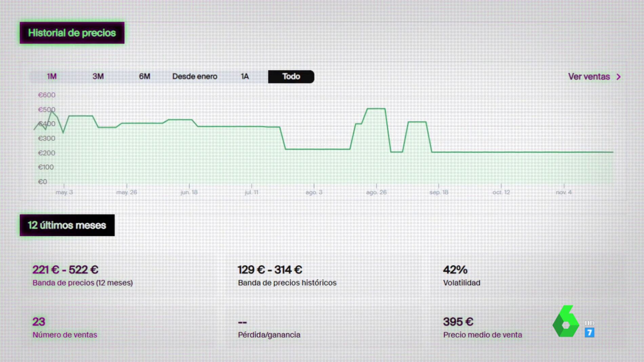644x362 pixels.
Task: Open the Ver ventas link
Action: pyautogui.click(x=589, y=77)
